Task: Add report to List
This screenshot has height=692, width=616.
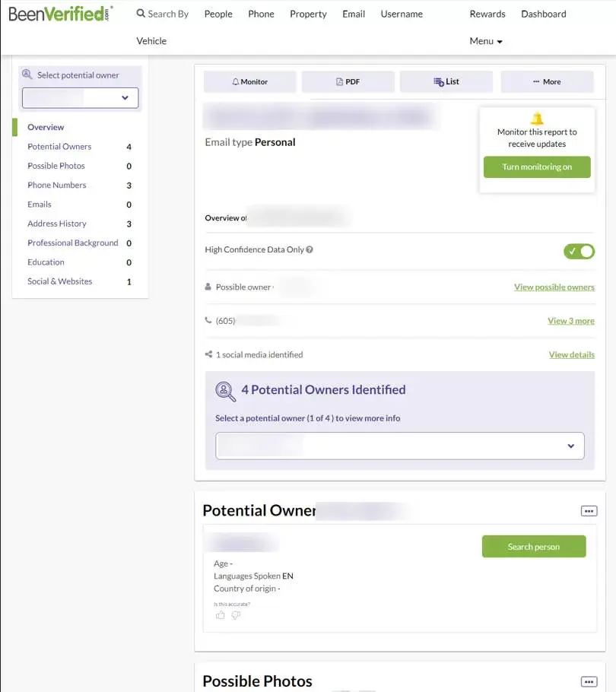Action: click(x=446, y=81)
